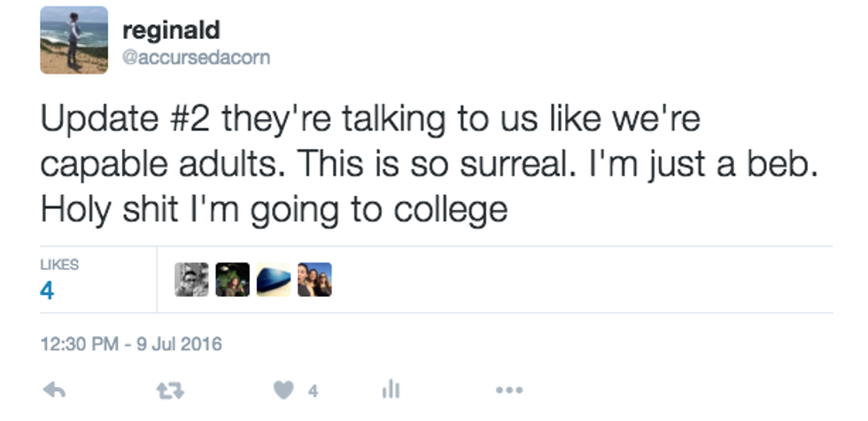Click the group selfie liker avatar
Viewport: 868px width, 421px height.
coord(314,279)
